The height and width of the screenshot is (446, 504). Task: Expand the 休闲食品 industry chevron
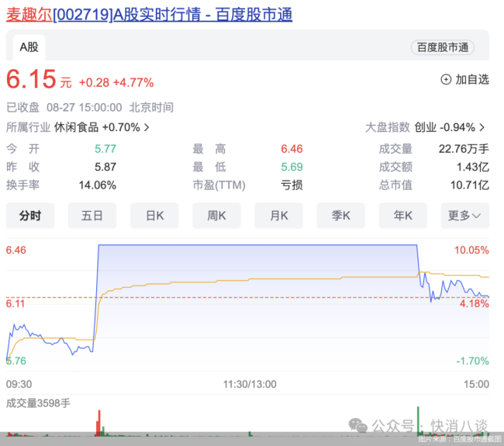click(x=147, y=128)
